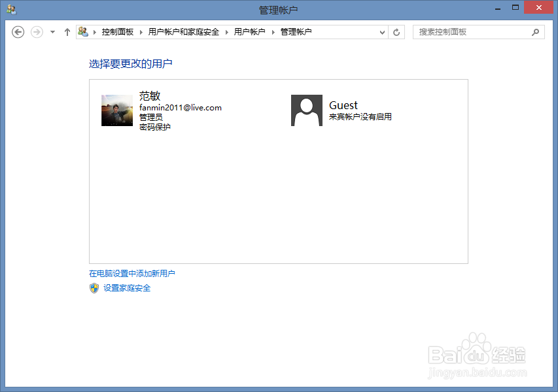558x392 pixels.
Task: Expand arrow after 控制面板 breadcrumb
Action: point(141,33)
